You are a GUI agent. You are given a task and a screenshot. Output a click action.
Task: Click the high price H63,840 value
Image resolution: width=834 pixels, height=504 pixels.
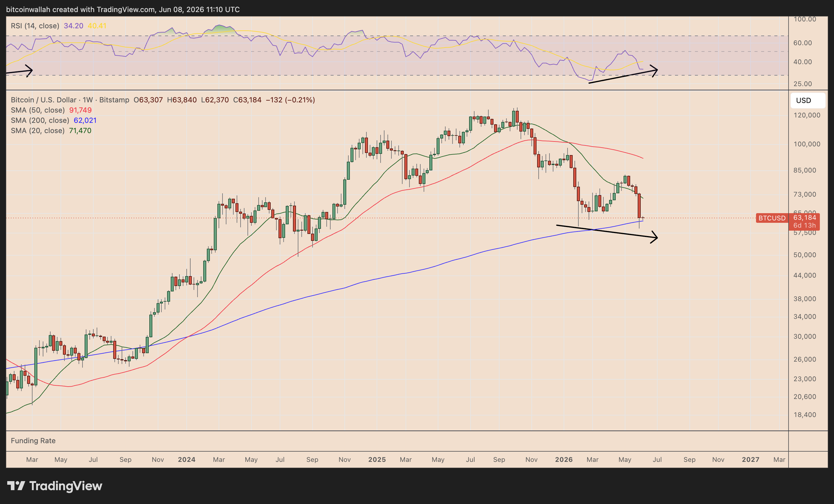tap(182, 100)
